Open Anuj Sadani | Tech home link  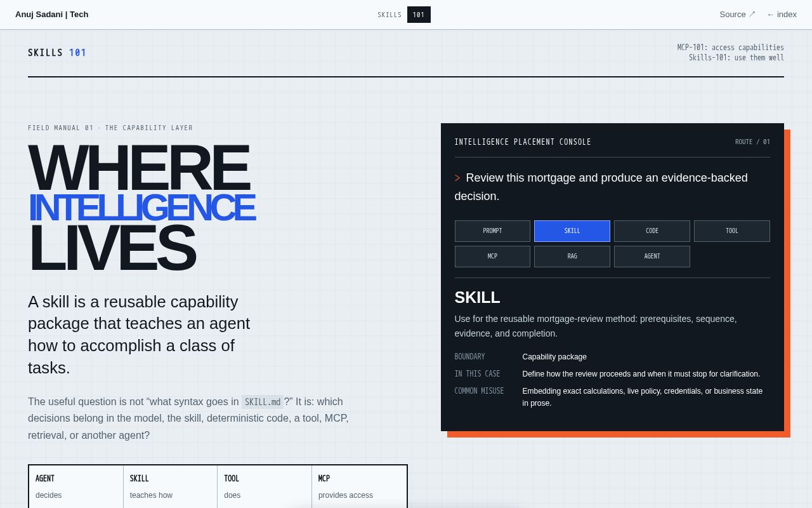[x=52, y=15]
